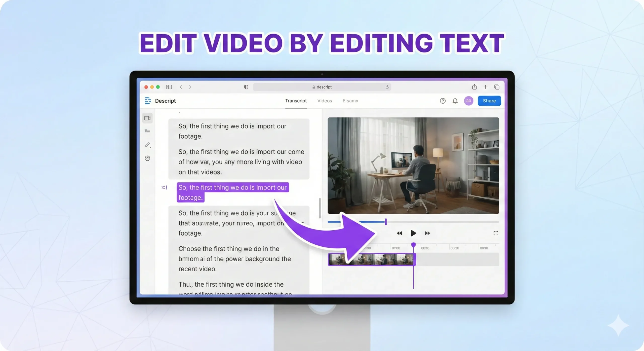Click the video camera sidebar icon

click(147, 118)
